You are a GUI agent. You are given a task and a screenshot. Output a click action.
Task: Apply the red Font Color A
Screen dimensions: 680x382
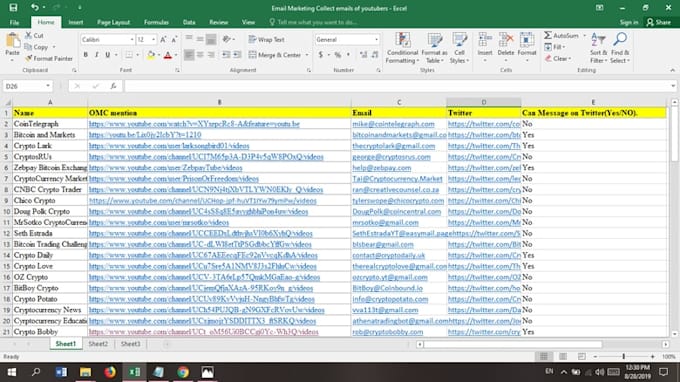pos(168,55)
